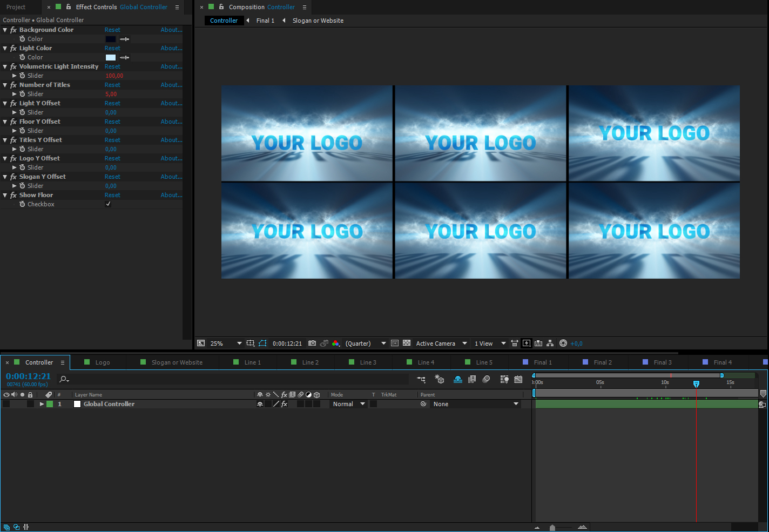Open the Graph Editor

click(x=518, y=380)
